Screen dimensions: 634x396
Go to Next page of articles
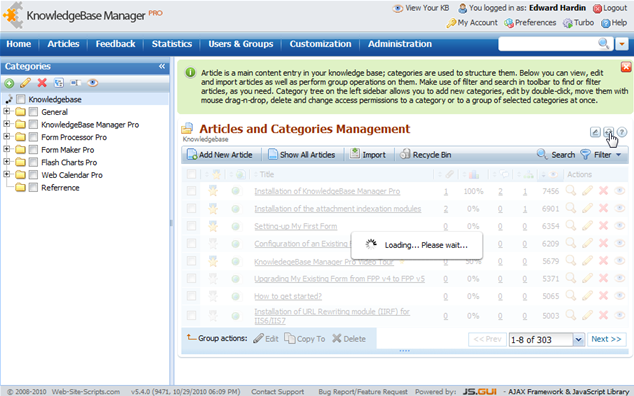(x=606, y=339)
